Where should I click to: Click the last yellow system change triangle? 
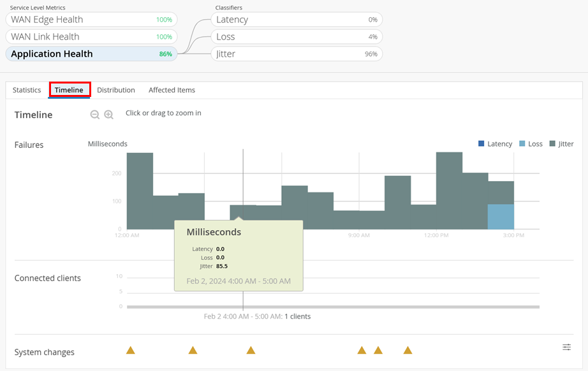pos(408,350)
